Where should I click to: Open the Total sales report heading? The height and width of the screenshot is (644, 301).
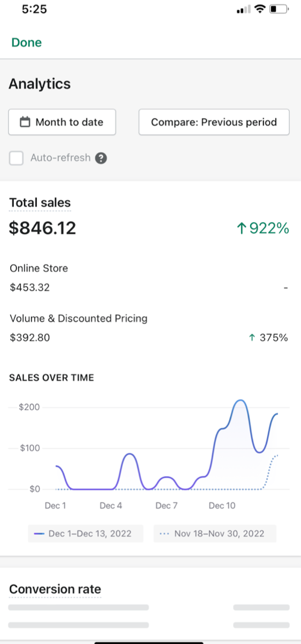click(40, 203)
